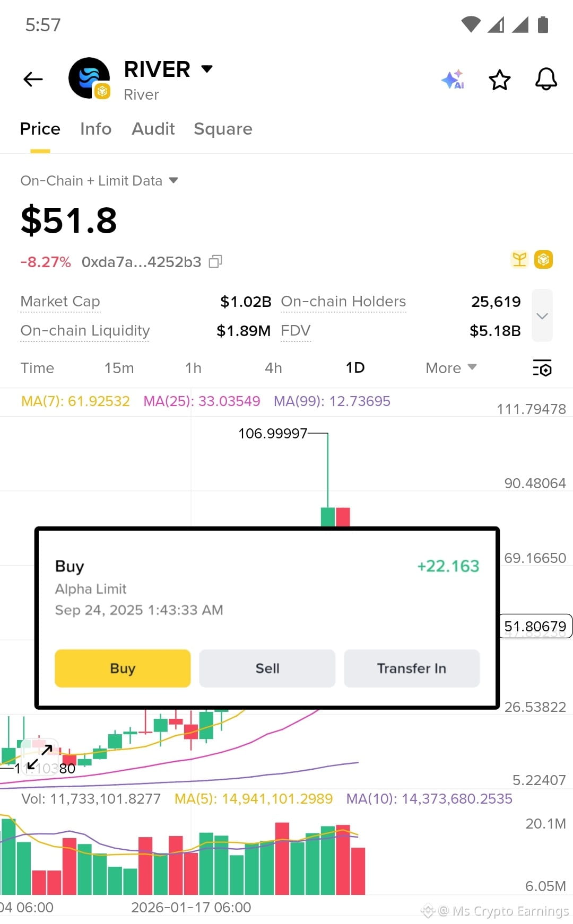This screenshot has width=573, height=924.
Task: Open the AI sparkle assistant icon
Action: [453, 80]
